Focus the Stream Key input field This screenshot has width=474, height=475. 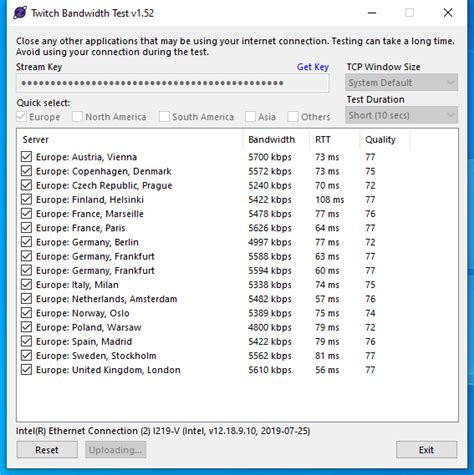173,83
